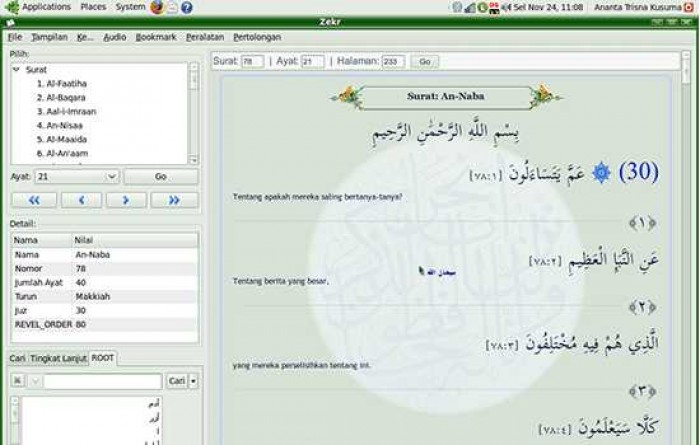Click the verse end marker number 2
The width and height of the screenshot is (700, 445).
pyautogui.click(x=642, y=307)
